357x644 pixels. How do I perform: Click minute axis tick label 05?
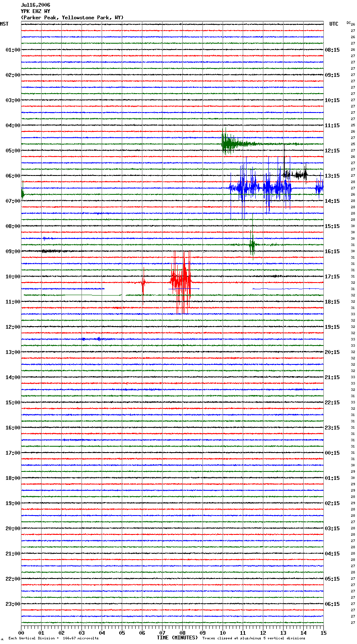pos(122,633)
